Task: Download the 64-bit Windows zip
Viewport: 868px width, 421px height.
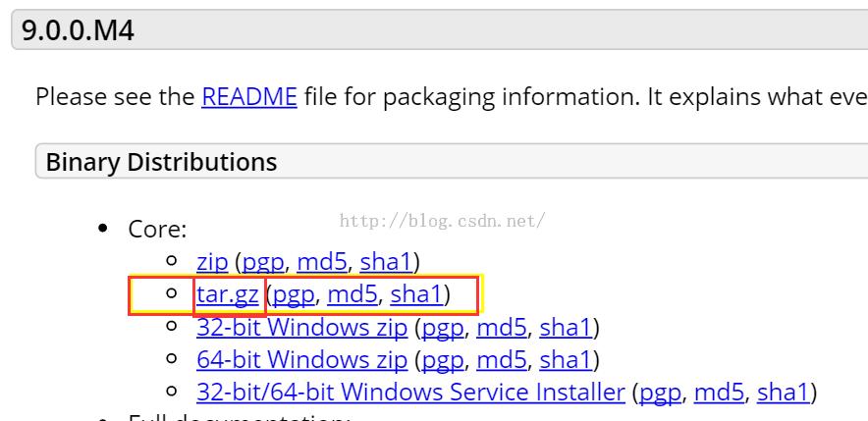Action: coord(301,360)
